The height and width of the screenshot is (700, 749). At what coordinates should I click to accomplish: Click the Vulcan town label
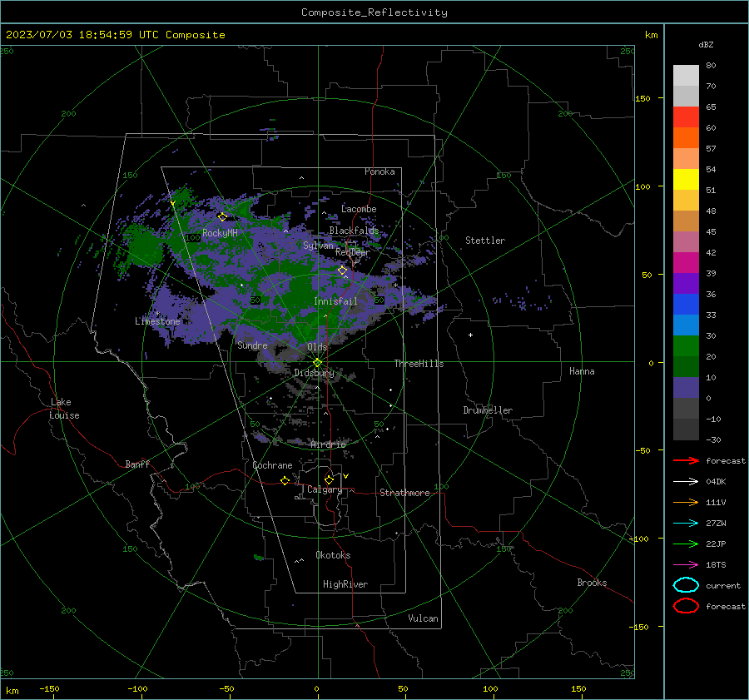pos(423,618)
